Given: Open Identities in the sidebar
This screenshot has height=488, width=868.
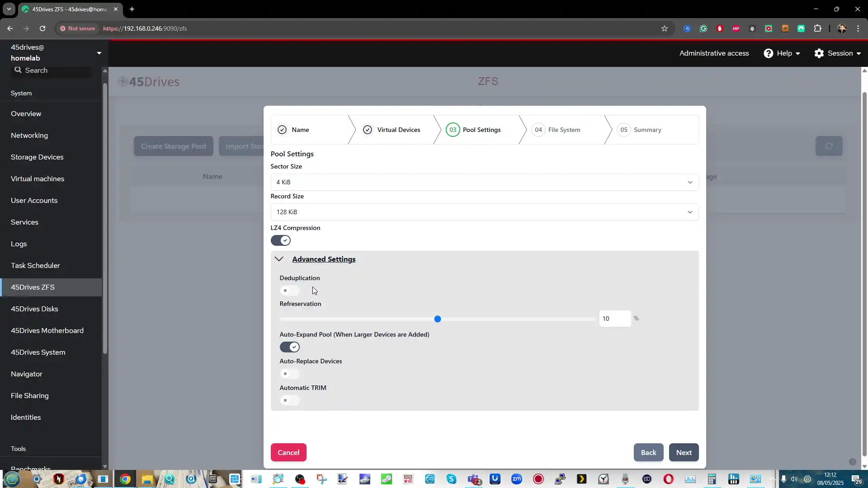Looking at the screenshot, I should 51,418.
